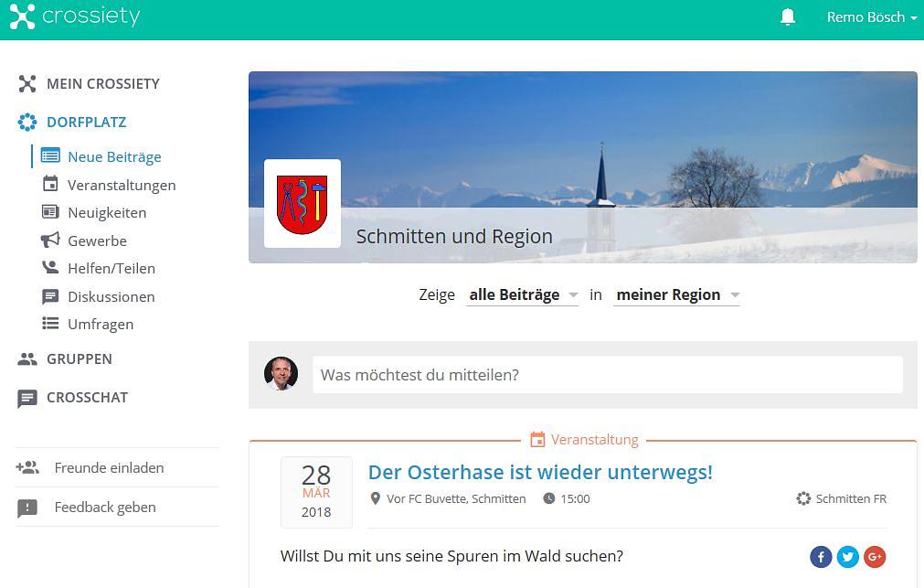
Task: Click the 'Was möchtest du mitteilen?' field
Action: pos(607,375)
